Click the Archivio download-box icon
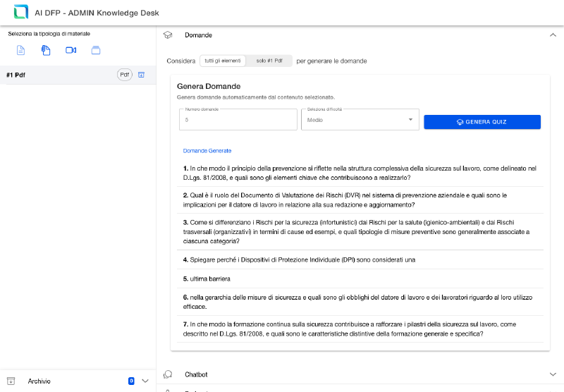The width and height of the screenshot is (564, 392). coord(11,381)
